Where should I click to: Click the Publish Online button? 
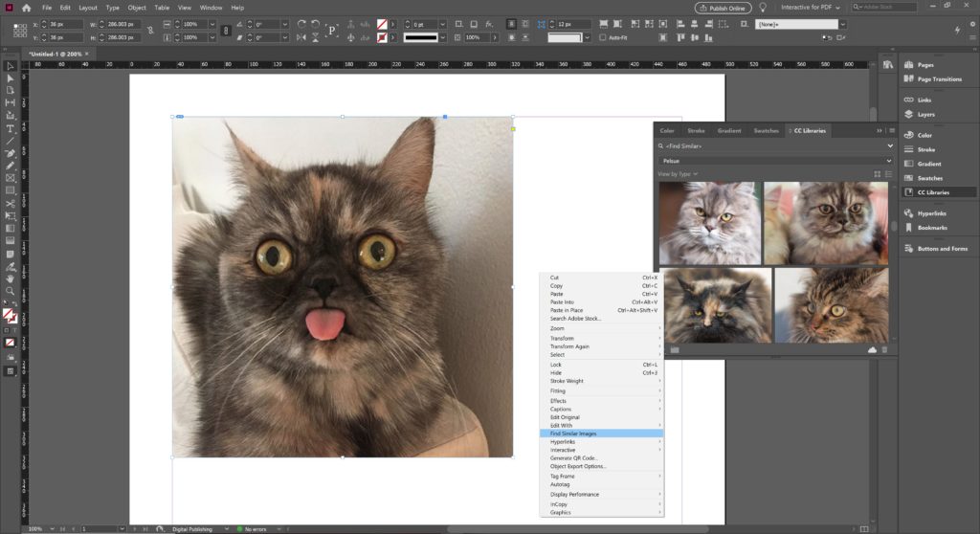723,8
